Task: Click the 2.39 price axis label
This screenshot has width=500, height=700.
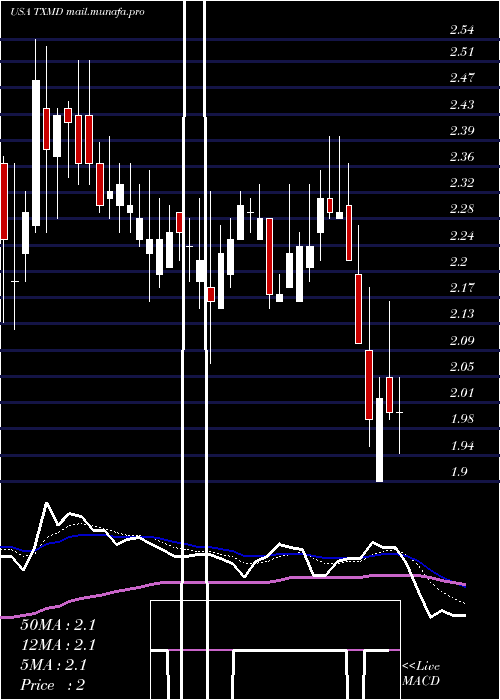Action: [x=462, y=130]
